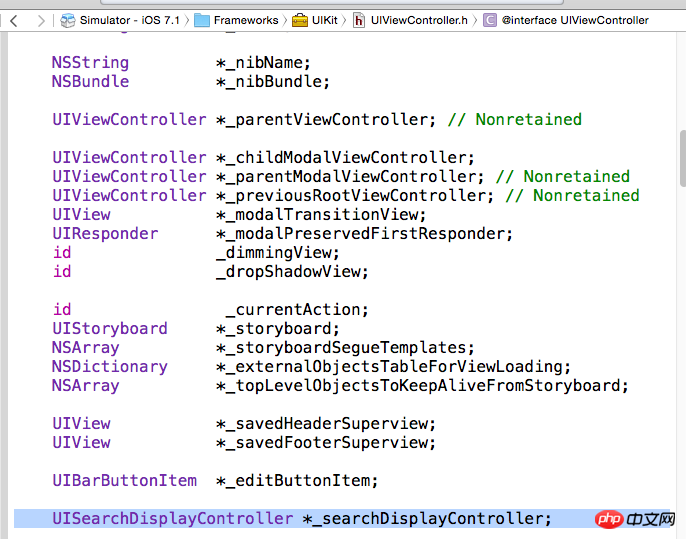This screenshot has height=539, width=686.
Task: Click *_modalTransitionView variable
Action: click(x=321, y=215)
